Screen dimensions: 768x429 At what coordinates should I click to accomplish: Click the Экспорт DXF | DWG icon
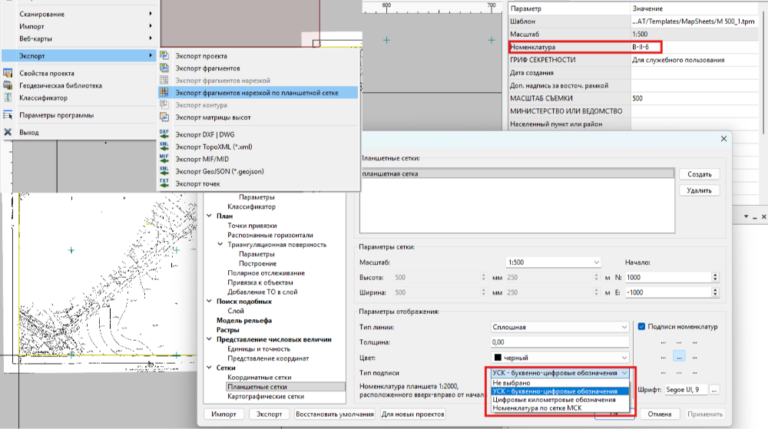point(165,134)
